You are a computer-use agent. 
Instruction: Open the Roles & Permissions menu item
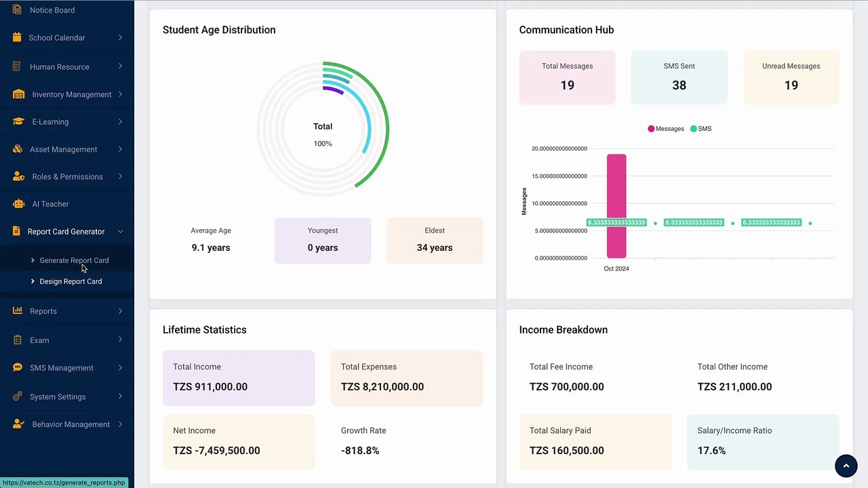coord(67,177)
